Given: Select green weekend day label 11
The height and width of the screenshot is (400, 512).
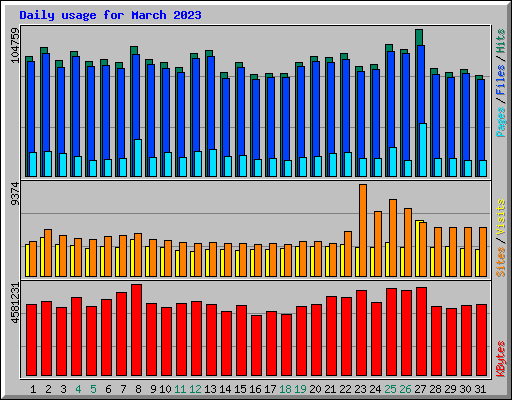Looking at the screenshot, I should (180, 389).
